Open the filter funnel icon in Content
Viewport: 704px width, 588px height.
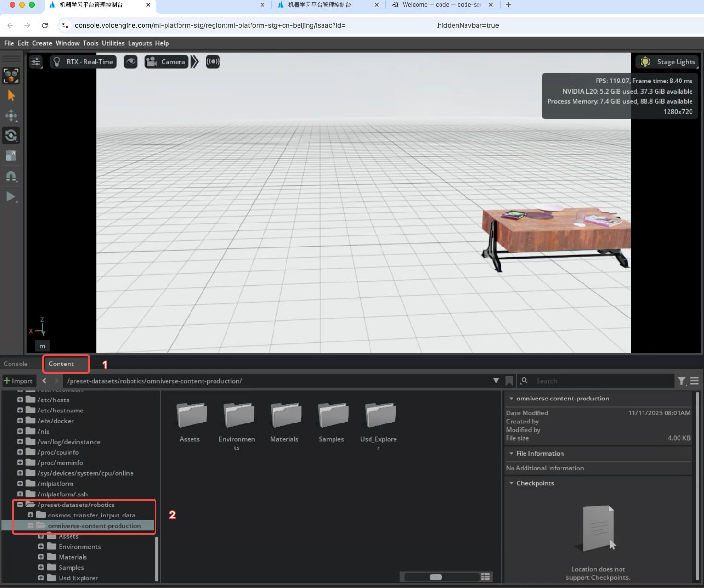681,381
